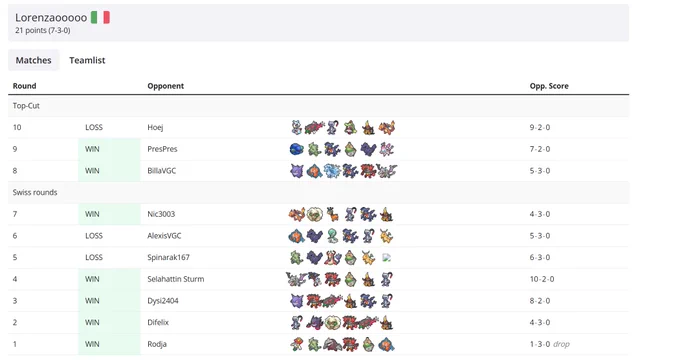680x361 pixels.
Task: Click the LOSS result against AlexisVGC
Action: (94, 236)
